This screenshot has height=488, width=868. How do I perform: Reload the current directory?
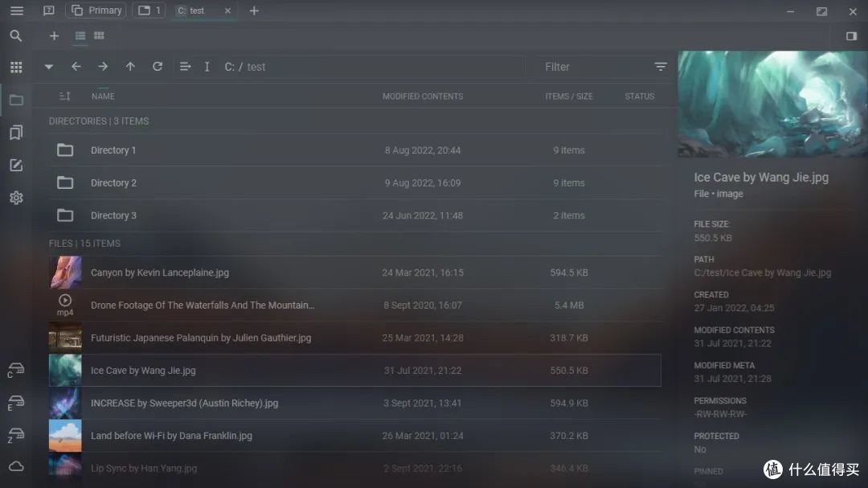158,67
